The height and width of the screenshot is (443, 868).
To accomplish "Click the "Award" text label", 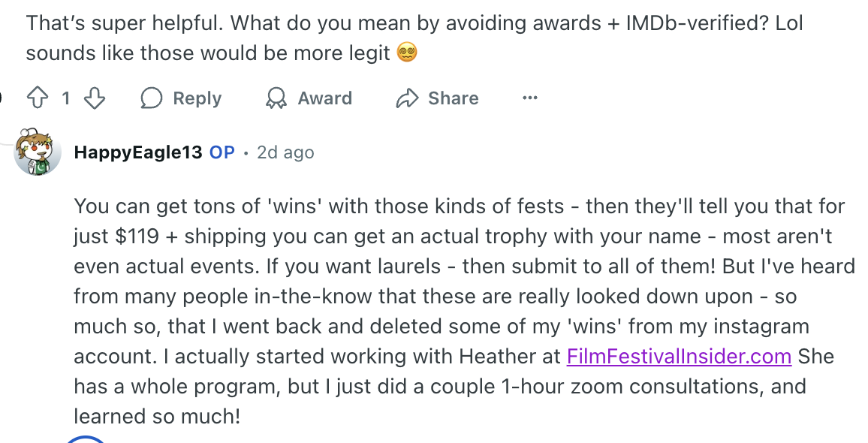I will pyautogui.click(x=324, y=98).
